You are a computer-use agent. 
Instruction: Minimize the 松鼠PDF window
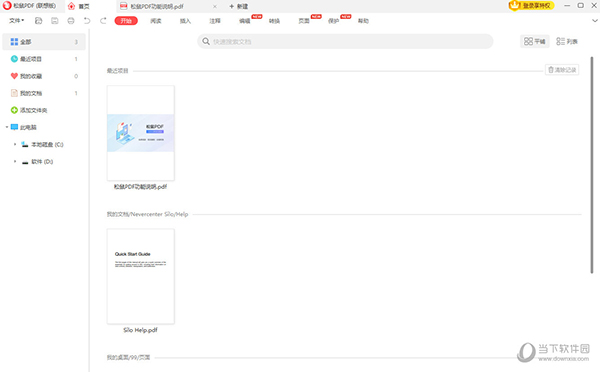[x=567, y=6]
